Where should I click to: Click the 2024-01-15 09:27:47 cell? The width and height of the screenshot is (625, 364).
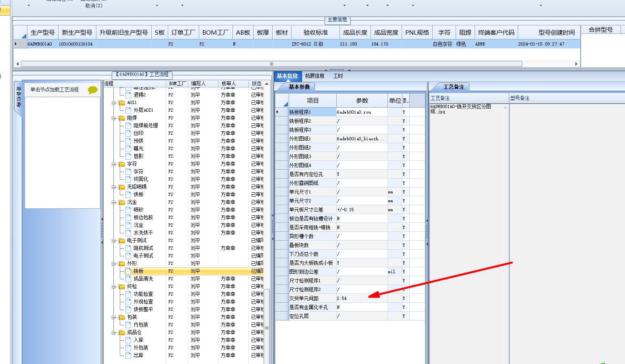(x=549, y=44)
